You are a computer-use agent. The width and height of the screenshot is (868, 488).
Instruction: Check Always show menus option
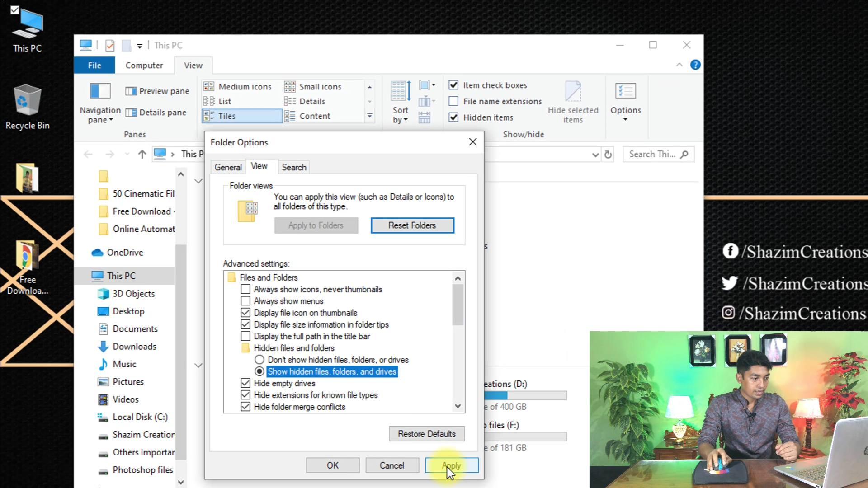pos(245,301)
